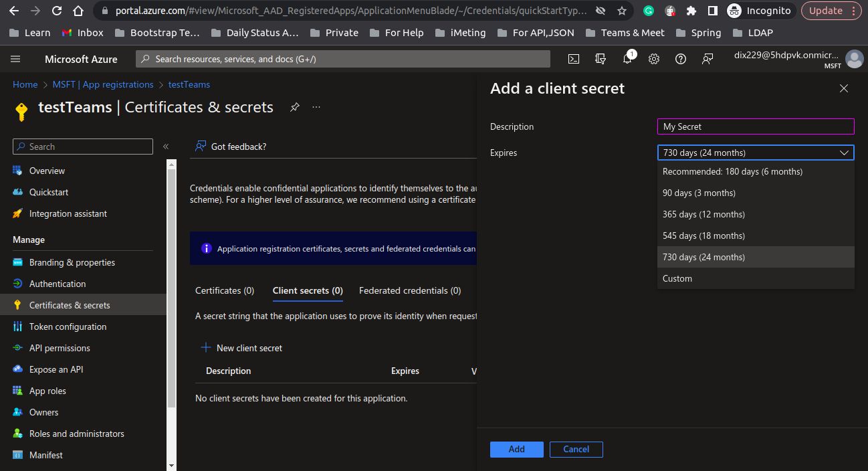The height and width of the screenshot is (471, 868).
Task: Open Certificates & secrets menu item
Action: click(83, 305)
